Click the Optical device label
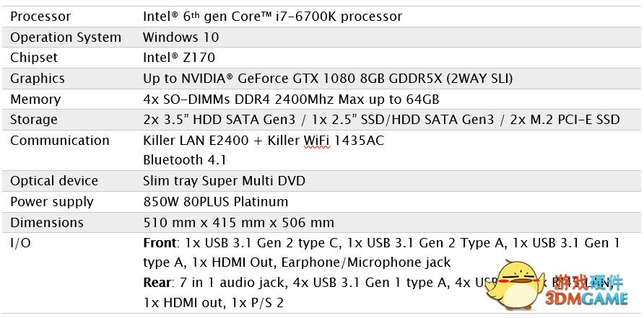This screenshot has height=318, width=644. (54, 181)
